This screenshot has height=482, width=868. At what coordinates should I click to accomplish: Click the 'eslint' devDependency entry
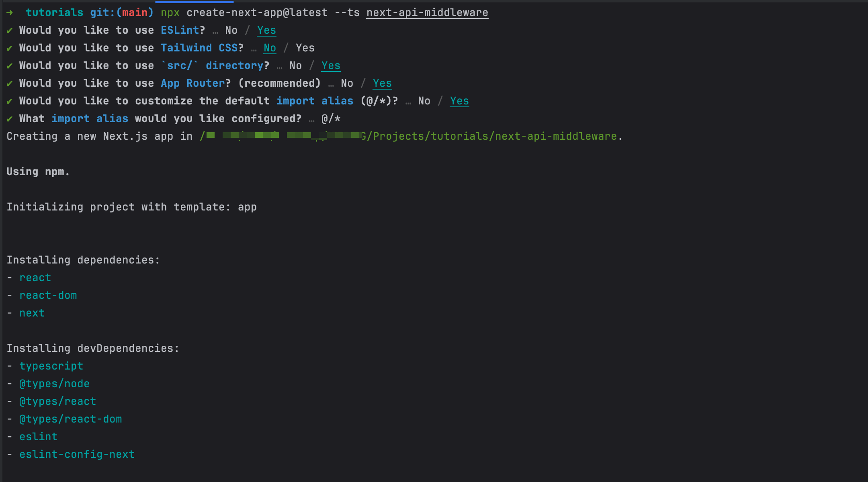(x=38, y=437)
